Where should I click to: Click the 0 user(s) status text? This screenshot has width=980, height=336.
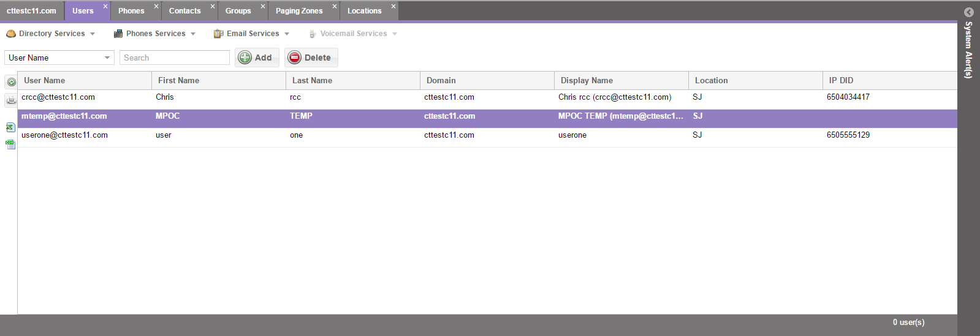[908, 323]
